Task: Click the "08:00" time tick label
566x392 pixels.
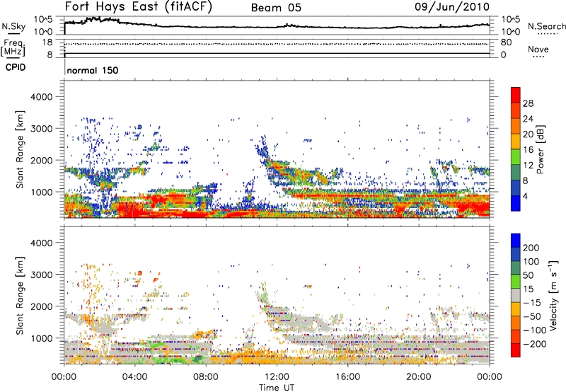Action: click(206, 377)
